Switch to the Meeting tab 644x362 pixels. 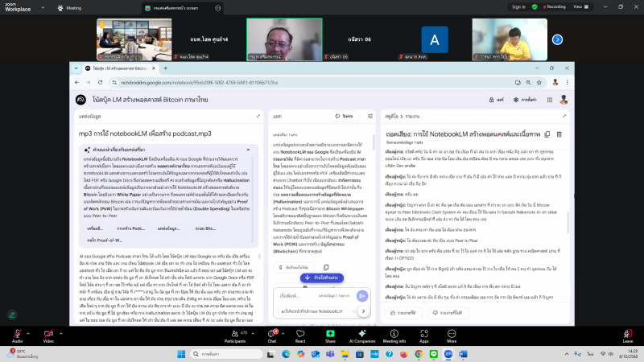tap(69, 7)
